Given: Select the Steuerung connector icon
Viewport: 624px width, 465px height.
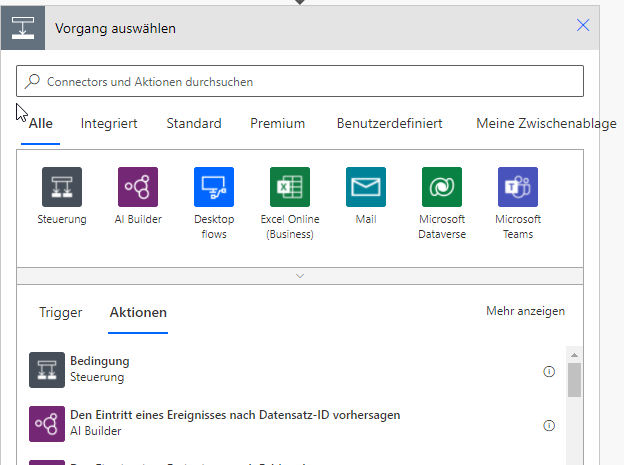Looking at the screenshot, I should tap(62, 187).
